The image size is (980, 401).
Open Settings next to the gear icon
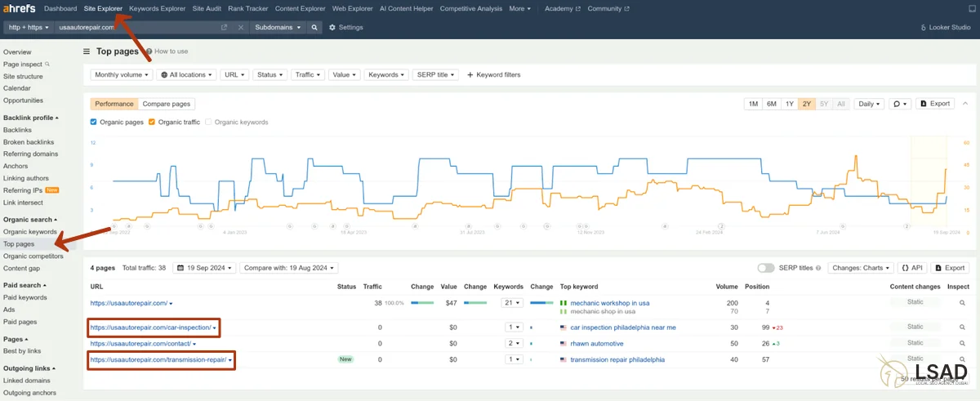point(346,27)
